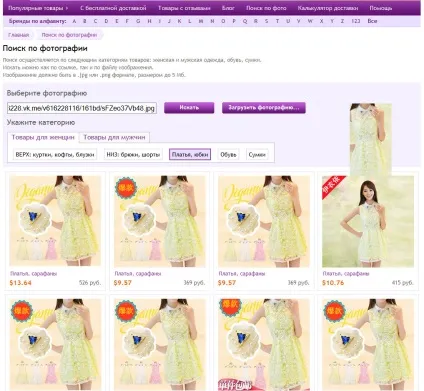Filter brands by letter S
Screen dimensions: 424x391
pos(266,21)
